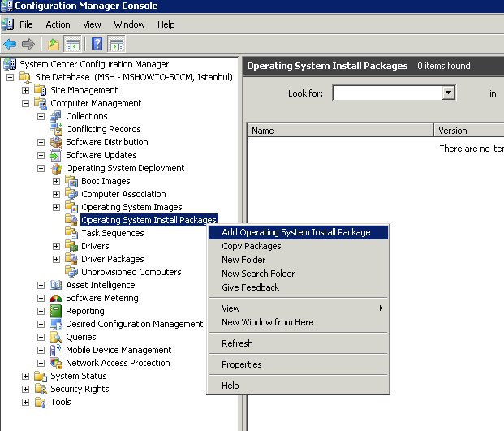Click the Operating System Images icon

pos(71,207)
